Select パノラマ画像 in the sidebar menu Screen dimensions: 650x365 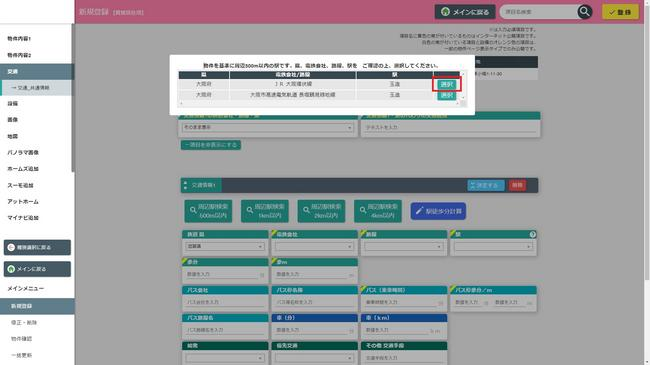[x=23, y=153]
